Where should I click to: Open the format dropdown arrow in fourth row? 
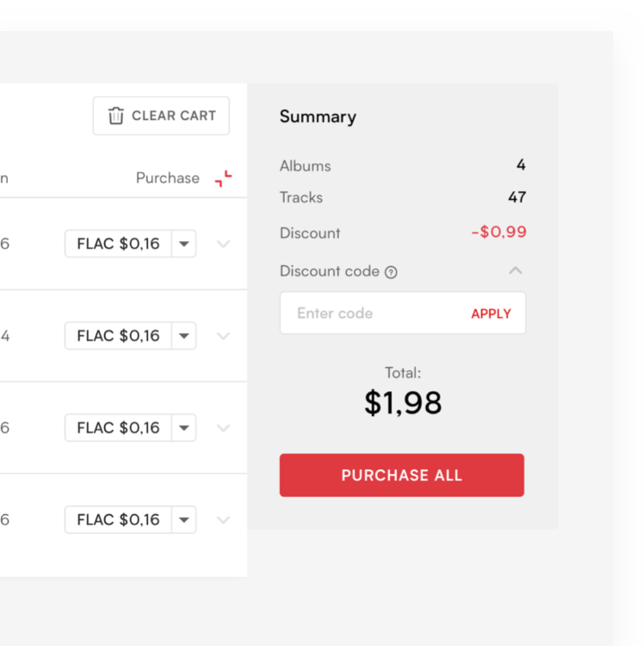[183, 520]
